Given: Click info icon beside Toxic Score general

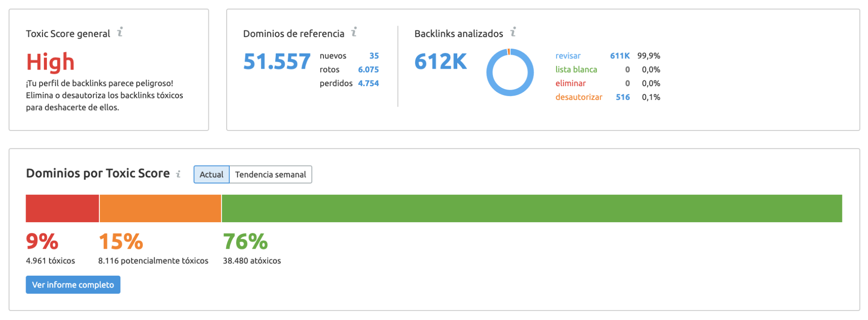Looking at the screenshot, I should click(x=120, y=32).
